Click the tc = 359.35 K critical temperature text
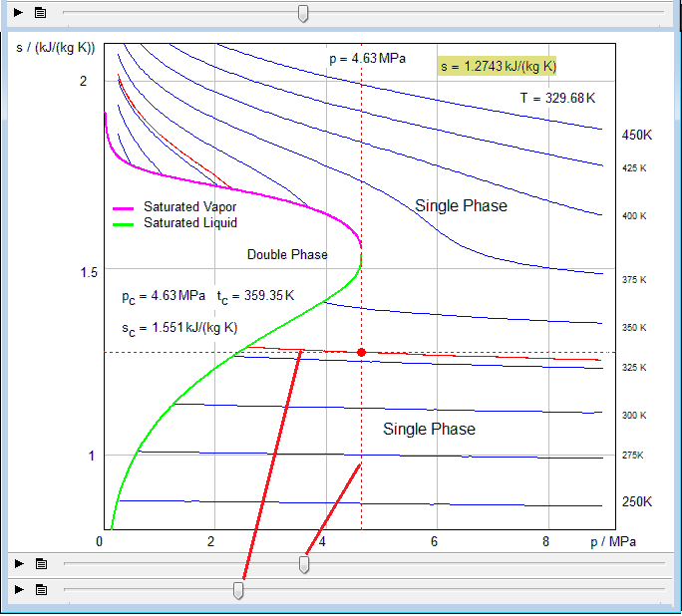This screenshot has width=682, height=616. pyautogui.click(x=255, y=296)
